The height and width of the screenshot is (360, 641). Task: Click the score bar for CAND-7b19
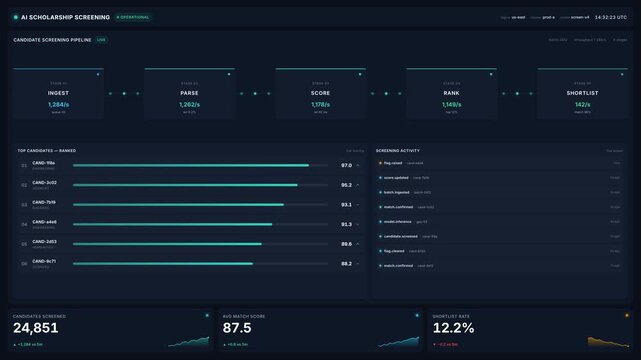tap(200, 205)
